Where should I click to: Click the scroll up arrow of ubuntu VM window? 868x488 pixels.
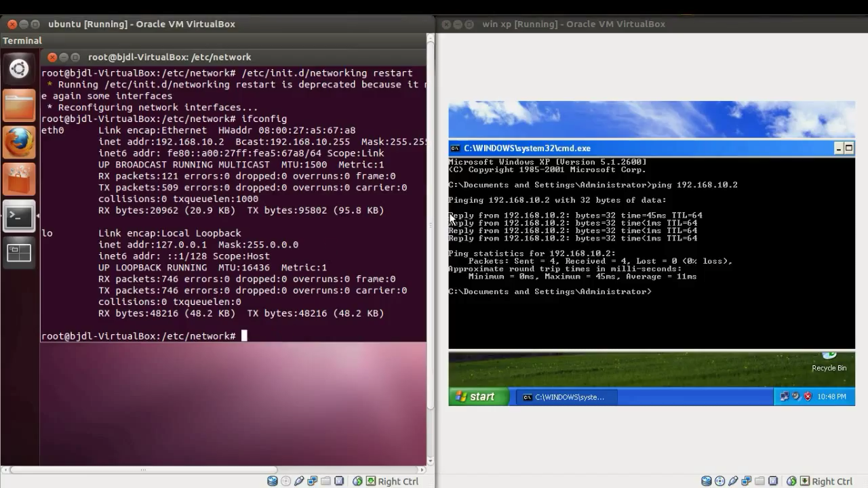(430, 37)
